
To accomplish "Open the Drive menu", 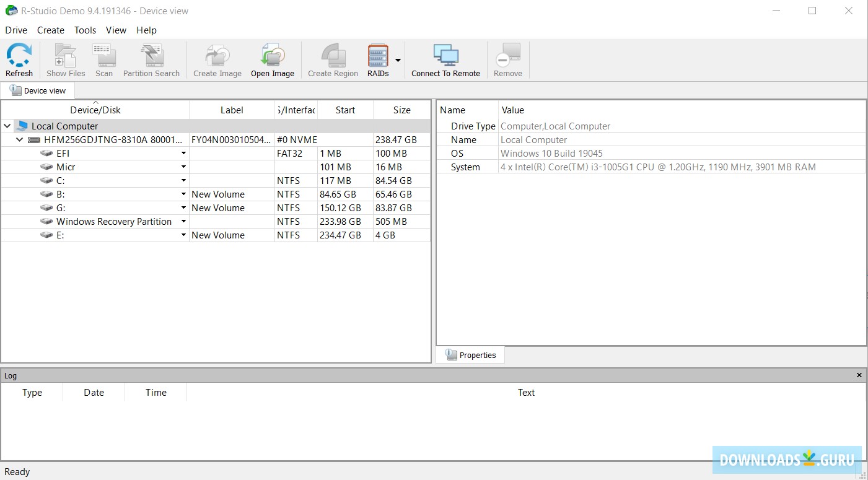I will 16,30.
